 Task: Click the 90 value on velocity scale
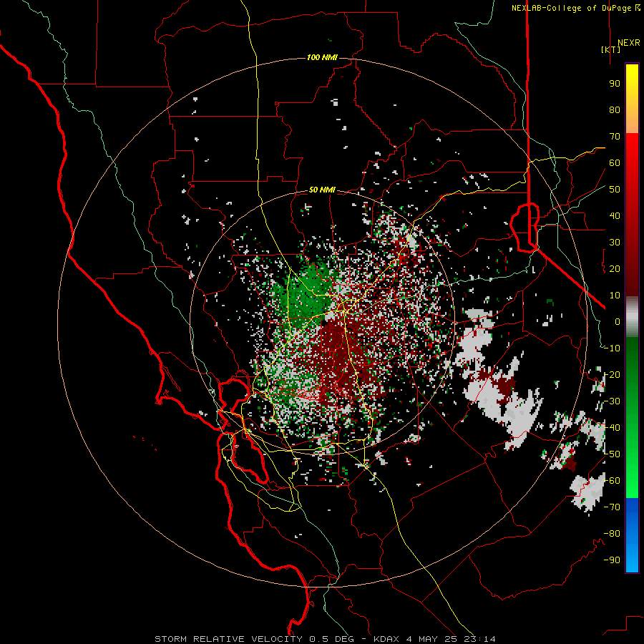[x=615, y=84]
